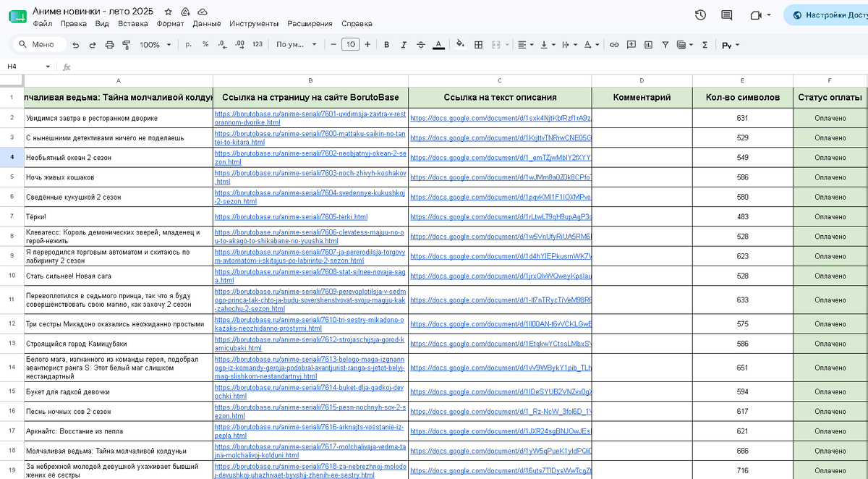Format as currency (р.)
Screen dimensions: 868x479
pos(189,45)
